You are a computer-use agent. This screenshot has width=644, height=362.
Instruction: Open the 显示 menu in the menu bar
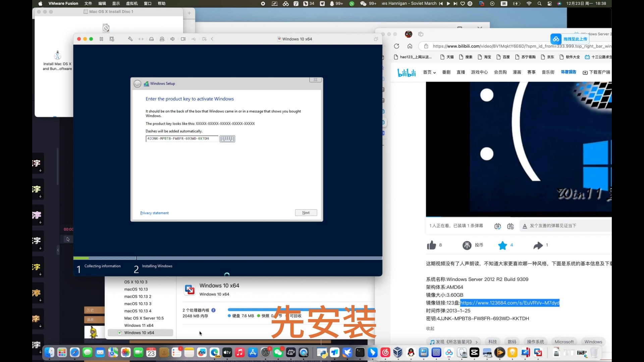(x=116, y=3)
